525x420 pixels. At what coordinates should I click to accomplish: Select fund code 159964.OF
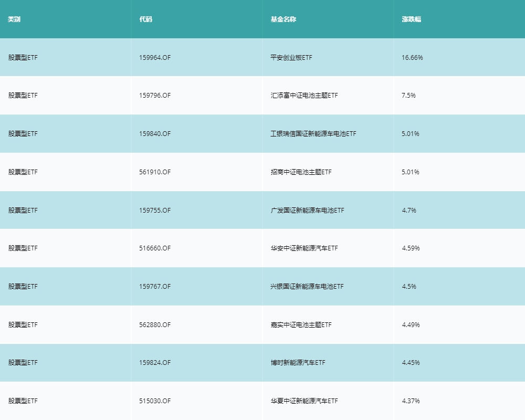[x=155, y=58]
